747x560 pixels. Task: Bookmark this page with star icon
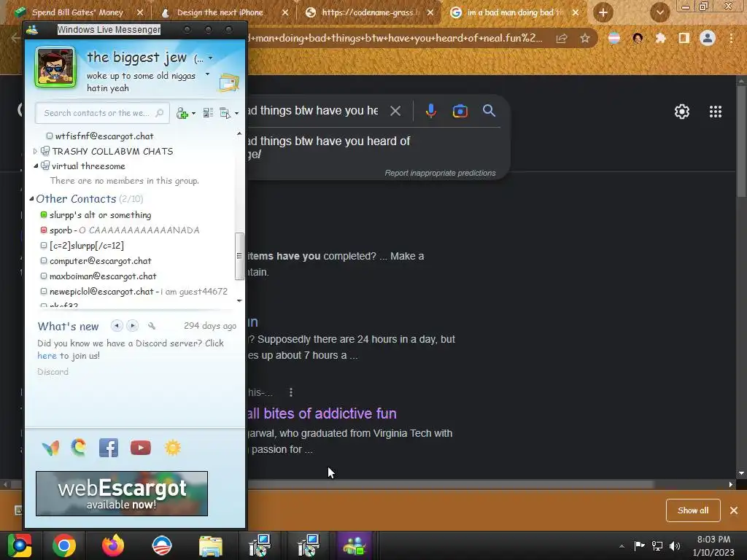(585, 38)
